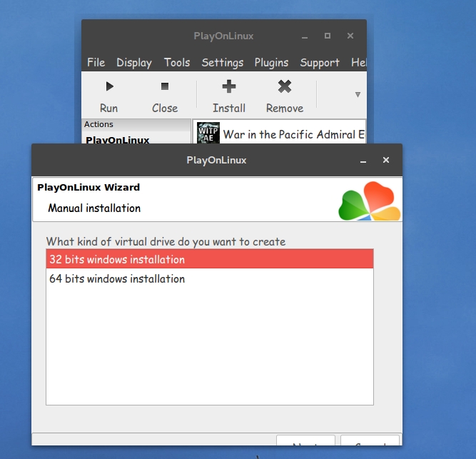Click the Remove cross icon
476x459 pixels.
click(x=285, y=86)
